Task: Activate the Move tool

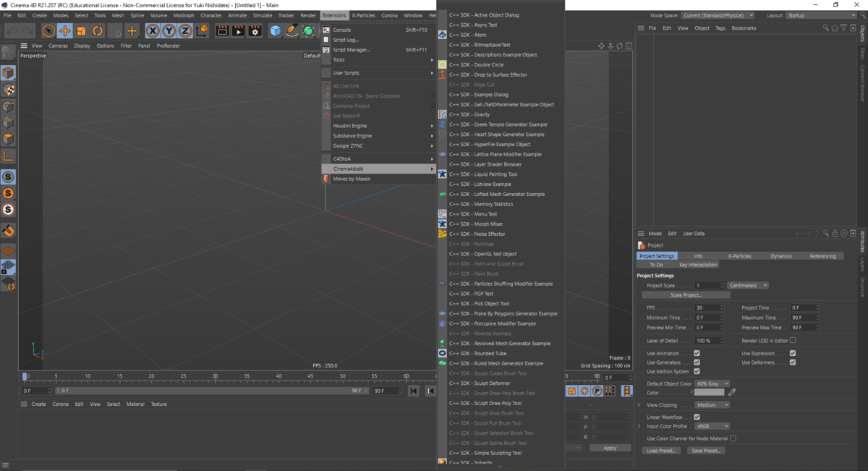Action: [x=65, y=30]
